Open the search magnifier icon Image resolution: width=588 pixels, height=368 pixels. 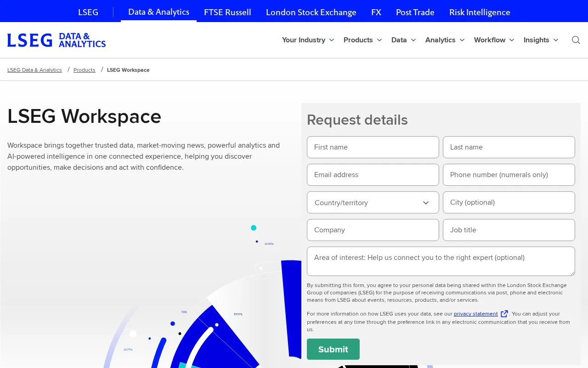[576, 40]
